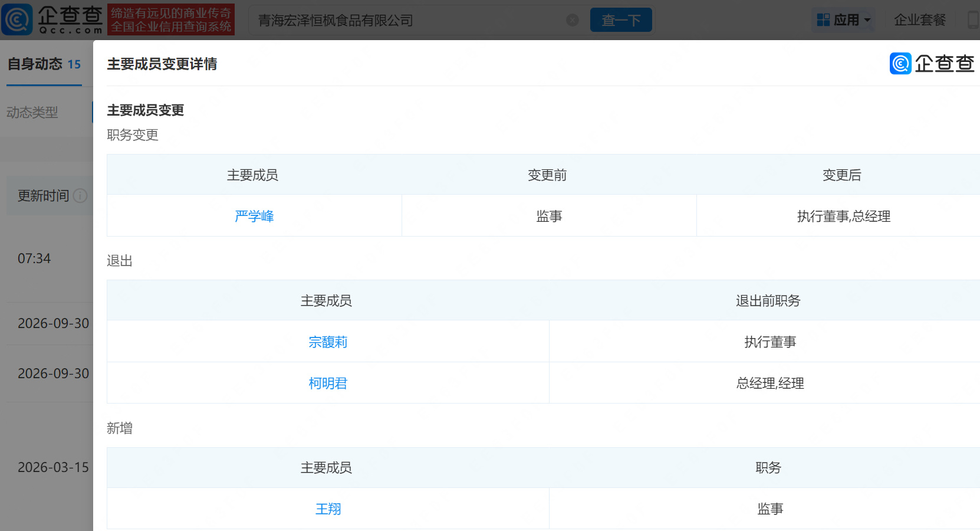Click the red slogan banner beside the logo

tap(171, 19)
